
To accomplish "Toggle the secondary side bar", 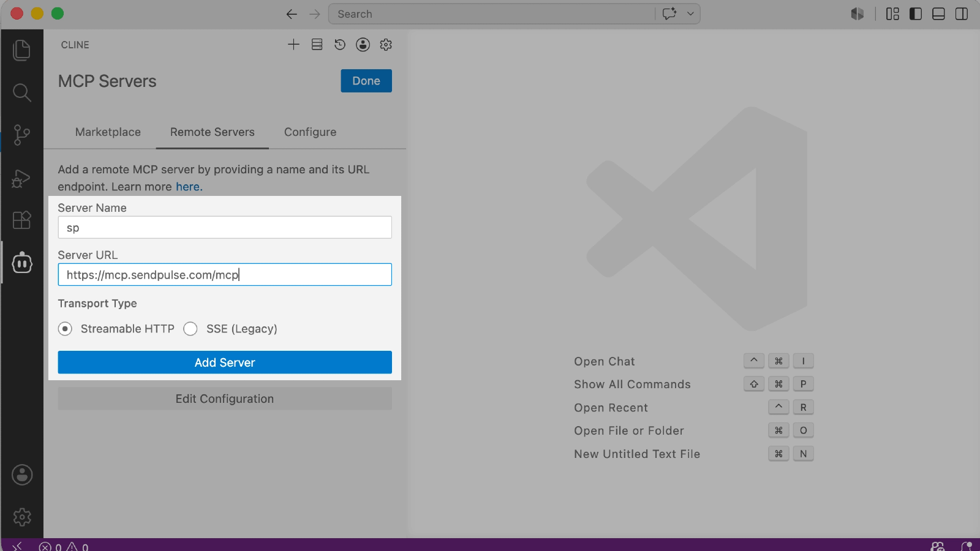I will pyautogui.click(x=962, y=14).
